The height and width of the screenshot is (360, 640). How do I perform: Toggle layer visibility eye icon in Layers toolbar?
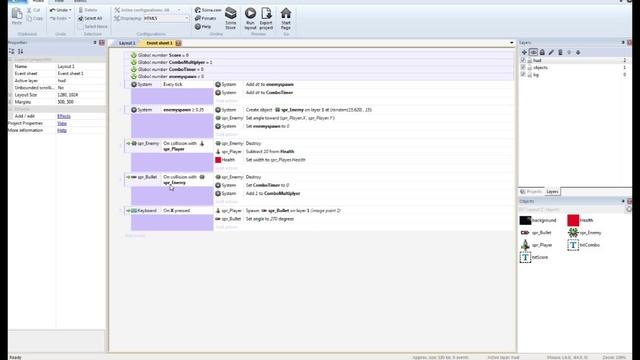point(533,52)
